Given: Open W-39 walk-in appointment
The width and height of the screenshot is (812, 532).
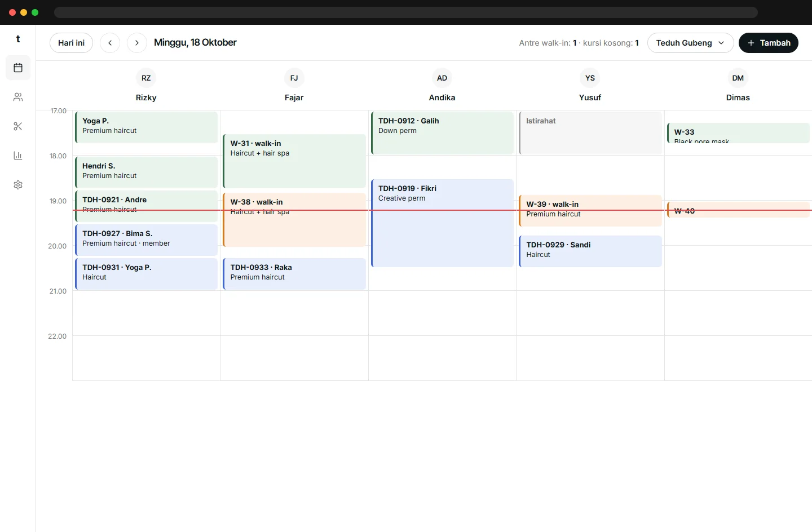Looking at the screenshot, I should click(x=590, y=211).
